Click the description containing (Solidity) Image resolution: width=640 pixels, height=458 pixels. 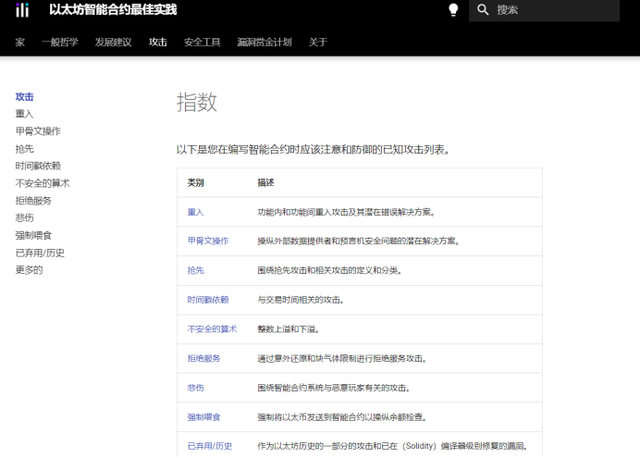click(392, 446)
